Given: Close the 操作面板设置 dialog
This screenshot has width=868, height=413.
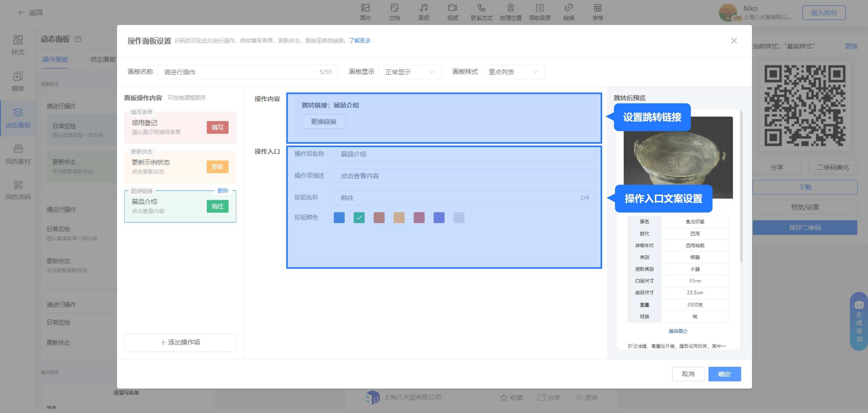Looking at the screenshot, I should coord(734,41).
